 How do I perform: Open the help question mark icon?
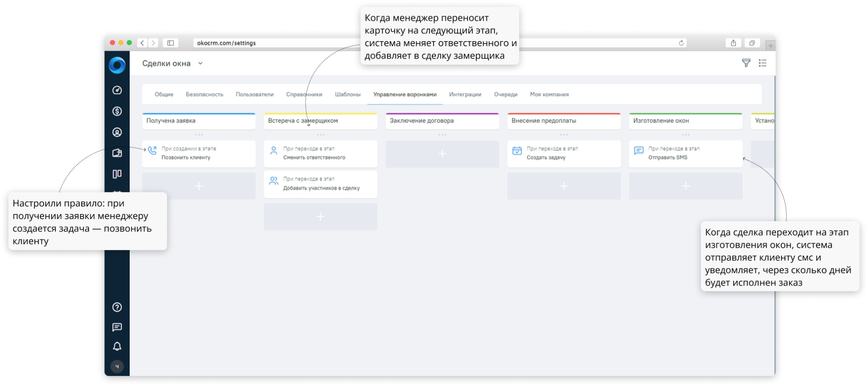(x=117, y=307)
